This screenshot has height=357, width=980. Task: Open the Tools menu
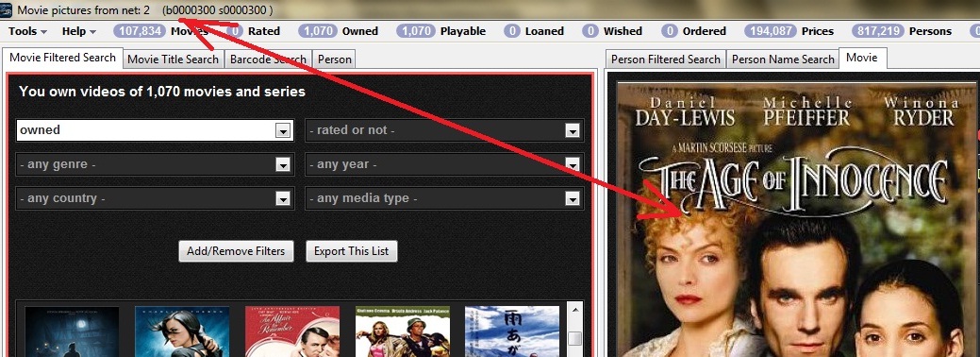27,31
